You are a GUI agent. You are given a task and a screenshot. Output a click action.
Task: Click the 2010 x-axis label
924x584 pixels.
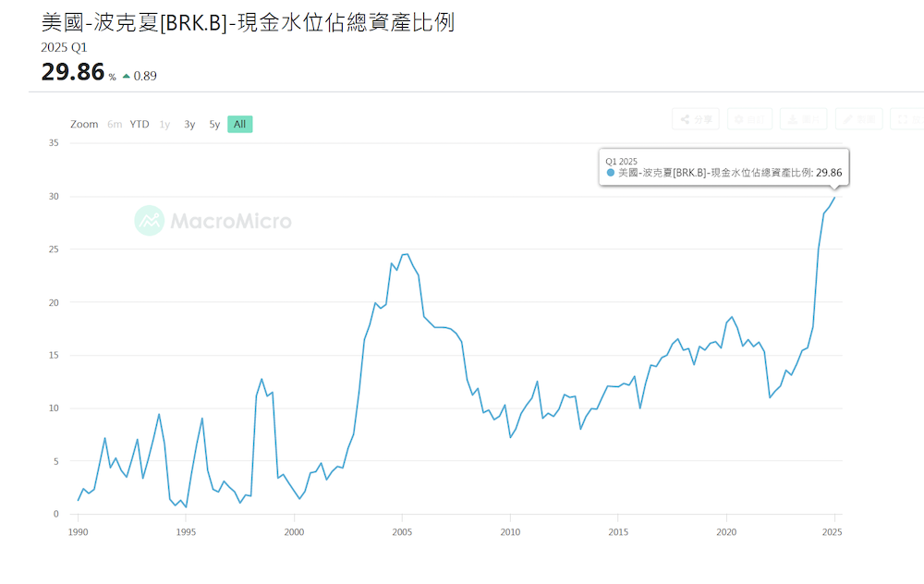pyautogui.click(x=510, y=532)
